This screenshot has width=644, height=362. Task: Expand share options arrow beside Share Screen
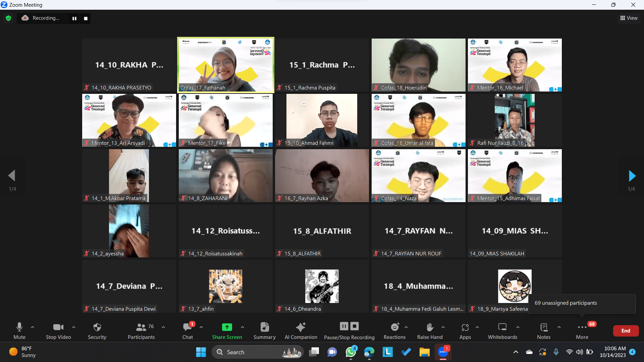click(243, 327)
